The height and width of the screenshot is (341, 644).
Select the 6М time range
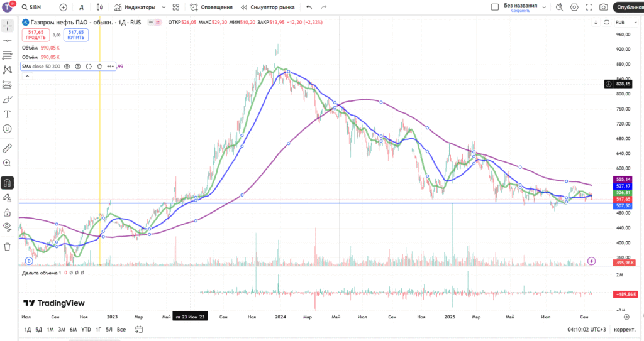pyautogui.click(x=73, y=330)
